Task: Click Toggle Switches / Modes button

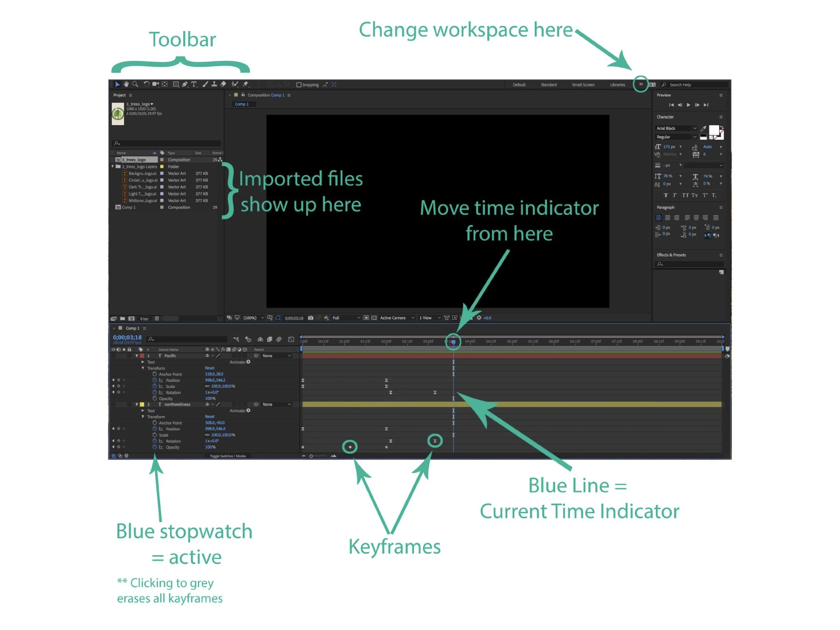Action: click(x=228, y=456)
